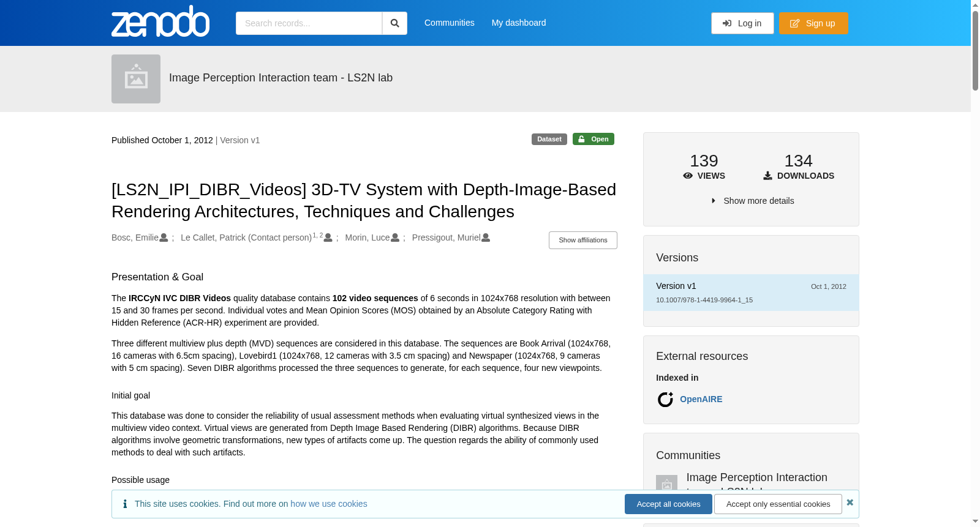Open the Image Perception Interaction team header link
This screenshot has height=527, width=980.
click(x=281, y=78)
